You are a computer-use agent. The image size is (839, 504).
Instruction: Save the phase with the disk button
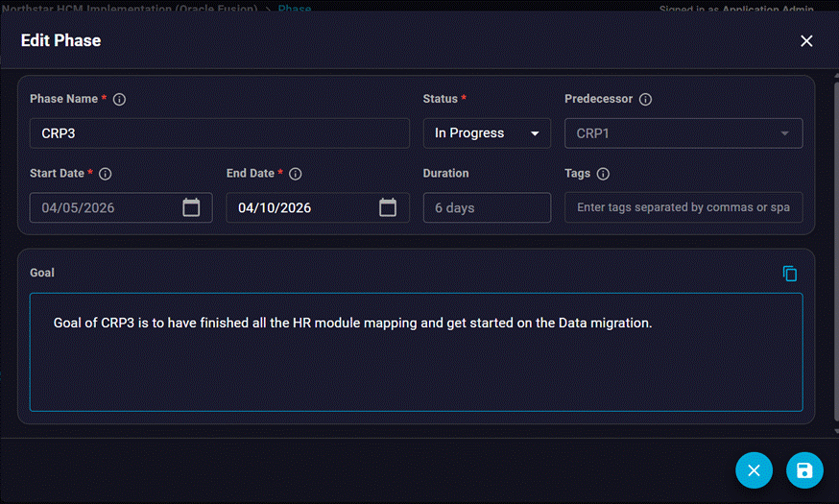pyautogui.click(x=804, y=470)
